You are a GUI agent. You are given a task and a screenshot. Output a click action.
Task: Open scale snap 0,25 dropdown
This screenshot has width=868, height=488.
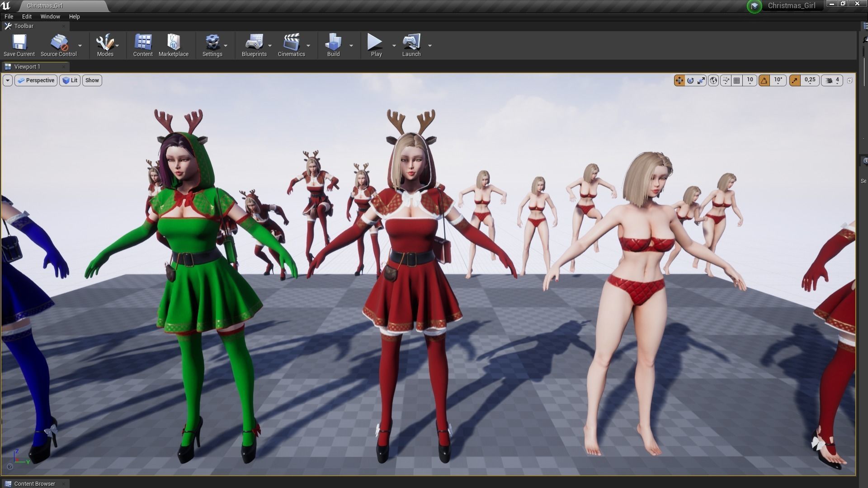[x=810, y=80]
